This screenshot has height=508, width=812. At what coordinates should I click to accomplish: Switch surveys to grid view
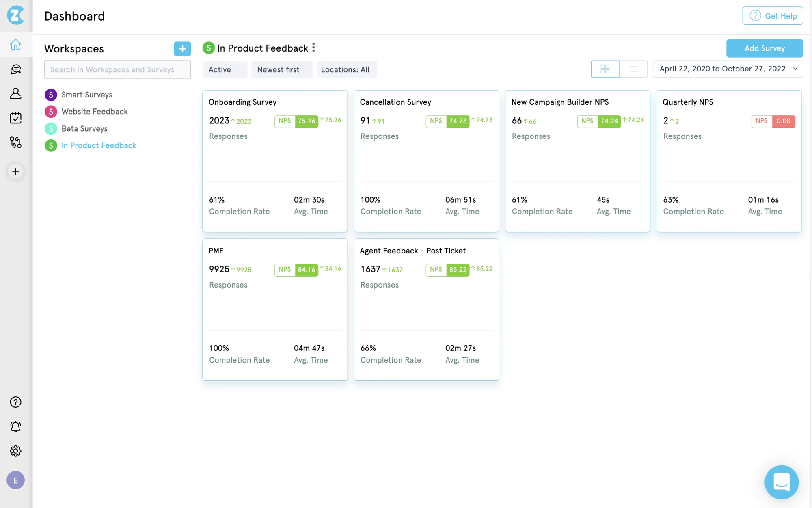click(x=605, y=69)
